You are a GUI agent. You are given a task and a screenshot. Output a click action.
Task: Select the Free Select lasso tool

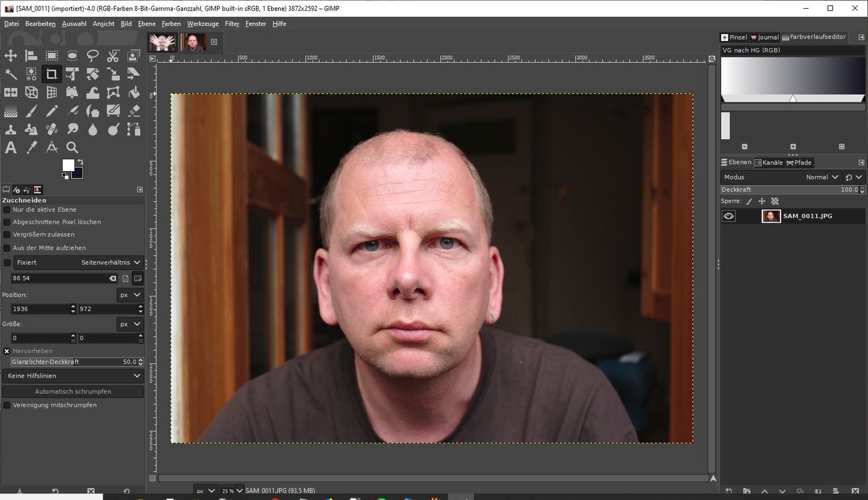tap(92, 56)
